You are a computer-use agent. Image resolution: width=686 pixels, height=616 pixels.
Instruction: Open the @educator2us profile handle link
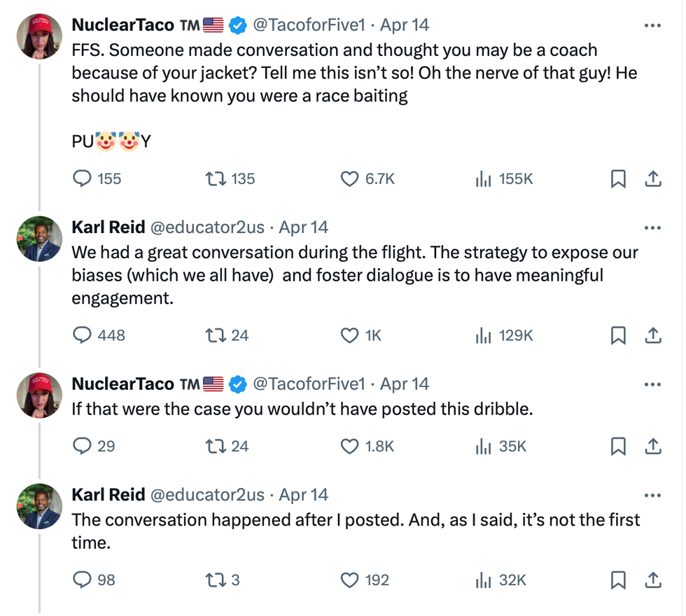pos(208,227)
